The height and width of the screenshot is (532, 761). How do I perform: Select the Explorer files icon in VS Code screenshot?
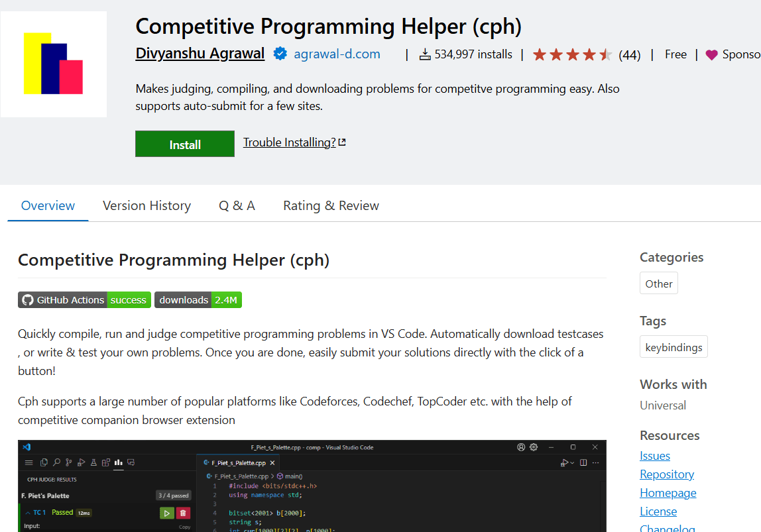(x=44, y=462)
